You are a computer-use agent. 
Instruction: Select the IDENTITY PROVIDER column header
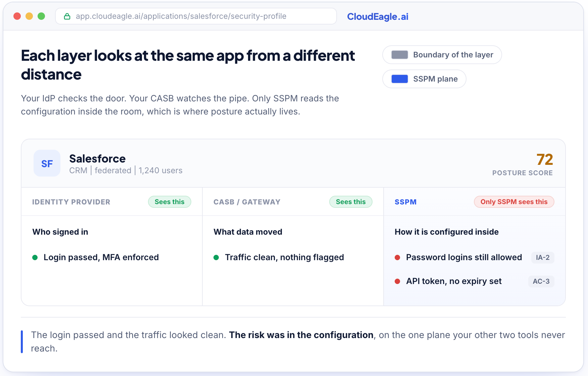[x=71, y=202]
